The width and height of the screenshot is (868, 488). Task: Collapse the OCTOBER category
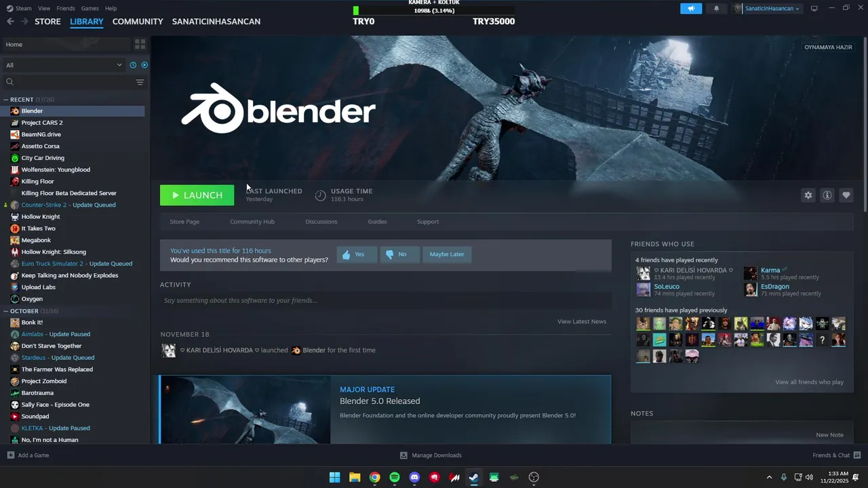[6, 311]
